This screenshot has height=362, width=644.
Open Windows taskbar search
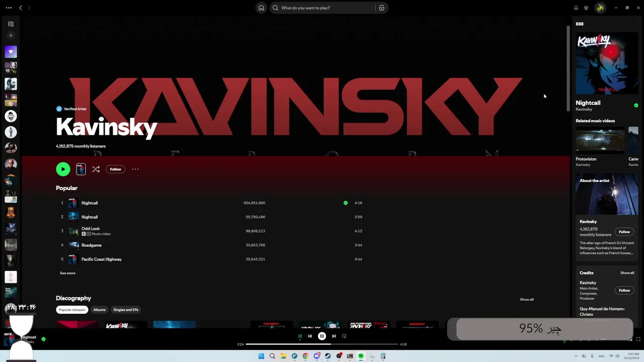[272, 356]
